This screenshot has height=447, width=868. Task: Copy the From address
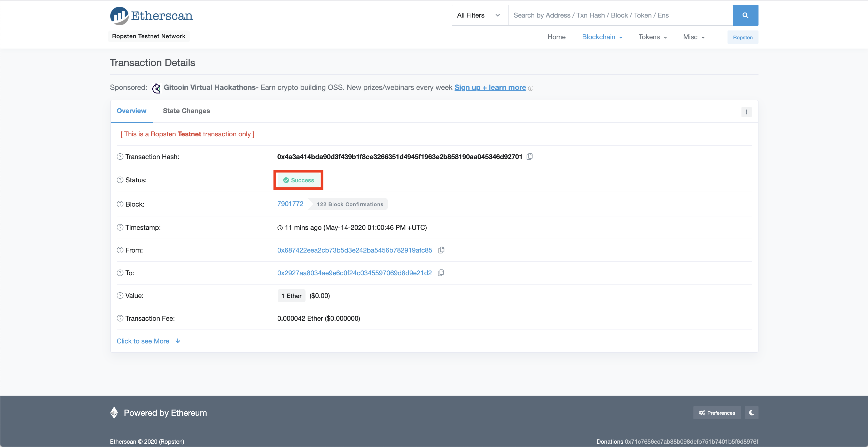coord(441,250)
